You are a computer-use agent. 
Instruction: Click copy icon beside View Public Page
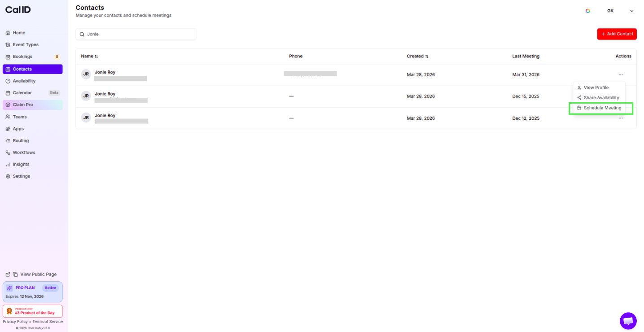15,275
